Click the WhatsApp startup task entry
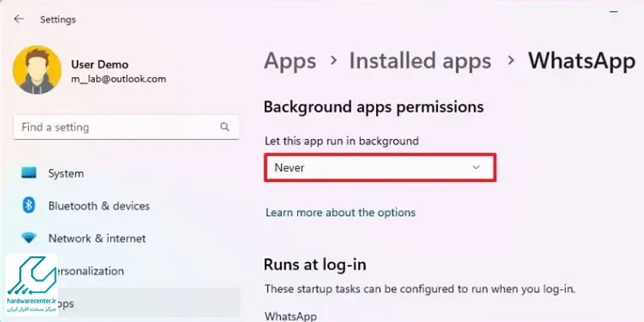 point(291,316)
